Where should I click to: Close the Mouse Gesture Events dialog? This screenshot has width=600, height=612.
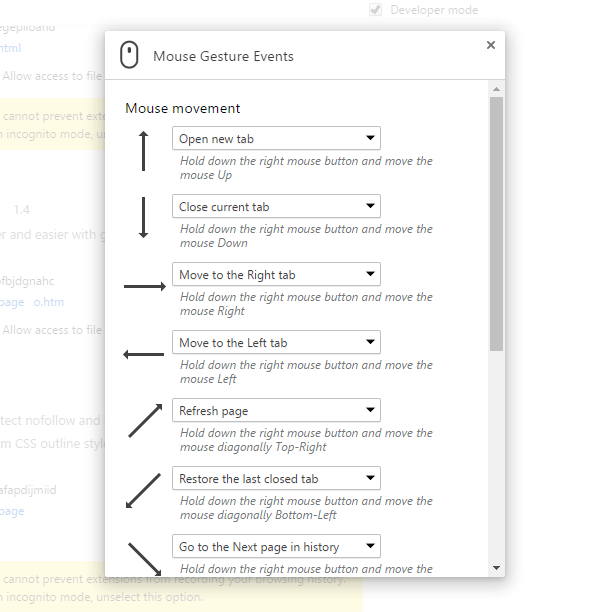pyautogui.click(x=490, y=45)
